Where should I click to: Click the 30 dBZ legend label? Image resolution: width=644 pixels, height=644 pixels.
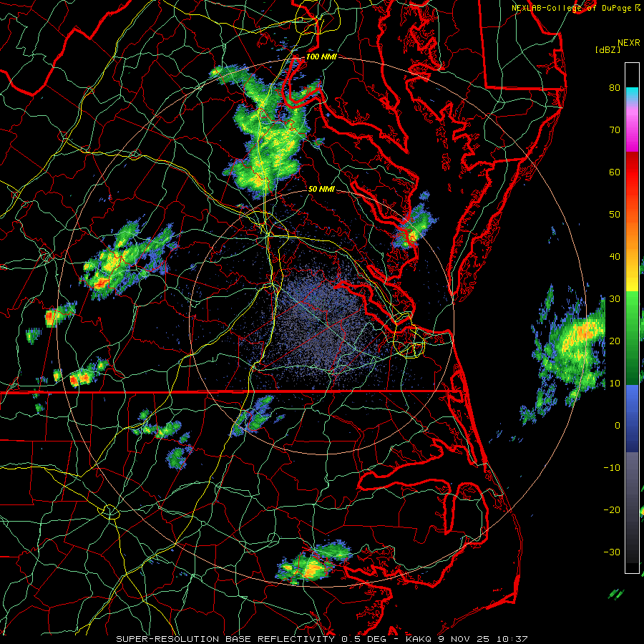point(615,299)
